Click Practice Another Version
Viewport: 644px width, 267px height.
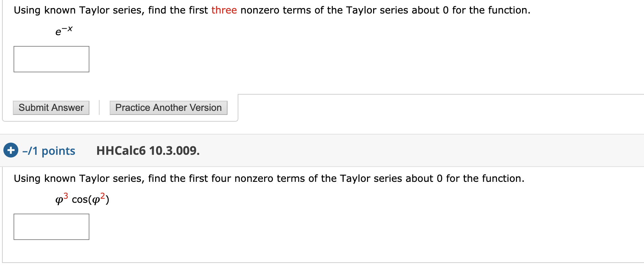click(x=168, y=107)
